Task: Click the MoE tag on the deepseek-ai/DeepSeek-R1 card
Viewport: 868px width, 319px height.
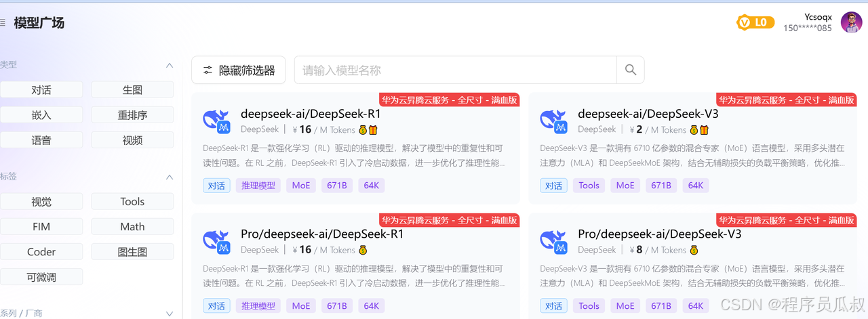Action: tap(301, 185)
